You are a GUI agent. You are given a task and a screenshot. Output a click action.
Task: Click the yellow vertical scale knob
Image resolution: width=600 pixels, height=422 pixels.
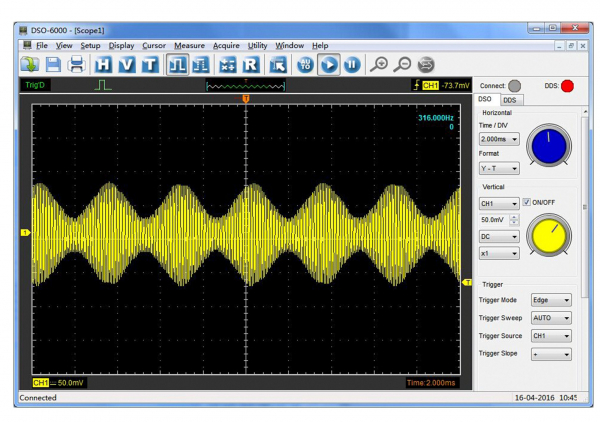tap(547, 235)
